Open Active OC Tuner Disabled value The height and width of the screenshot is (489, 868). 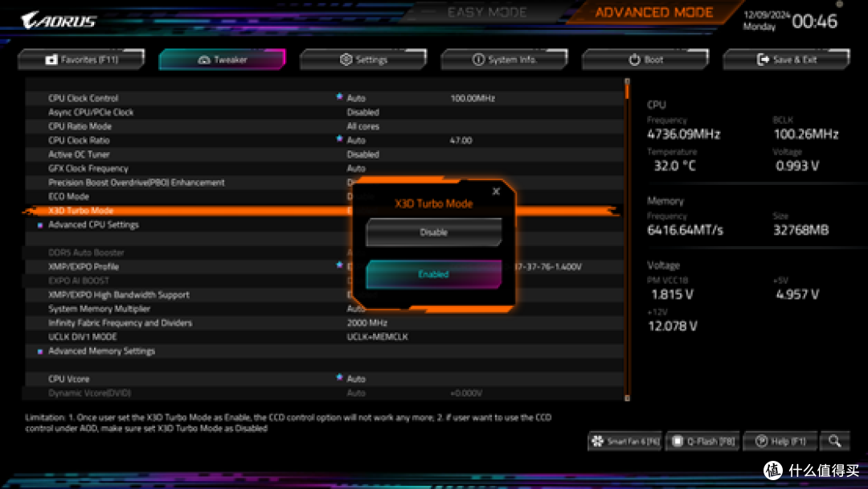pyautogui.click(x=362, y=154)
